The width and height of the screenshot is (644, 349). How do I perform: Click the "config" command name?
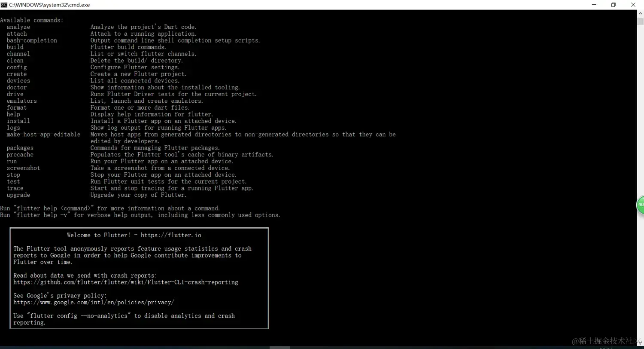tap(17, 67)
